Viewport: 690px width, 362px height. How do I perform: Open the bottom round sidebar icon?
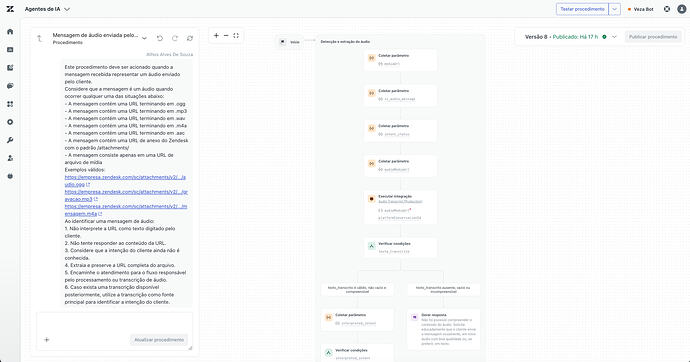[10, 176]
